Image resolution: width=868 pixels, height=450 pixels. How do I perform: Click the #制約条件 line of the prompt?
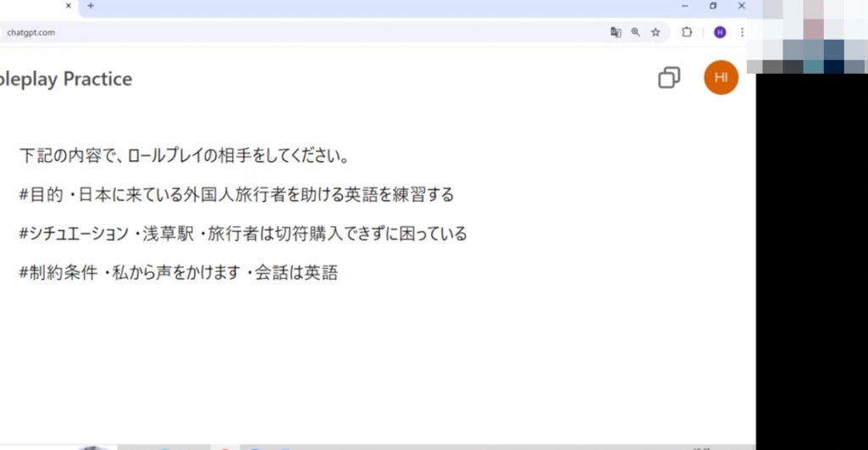coord(178,273)
